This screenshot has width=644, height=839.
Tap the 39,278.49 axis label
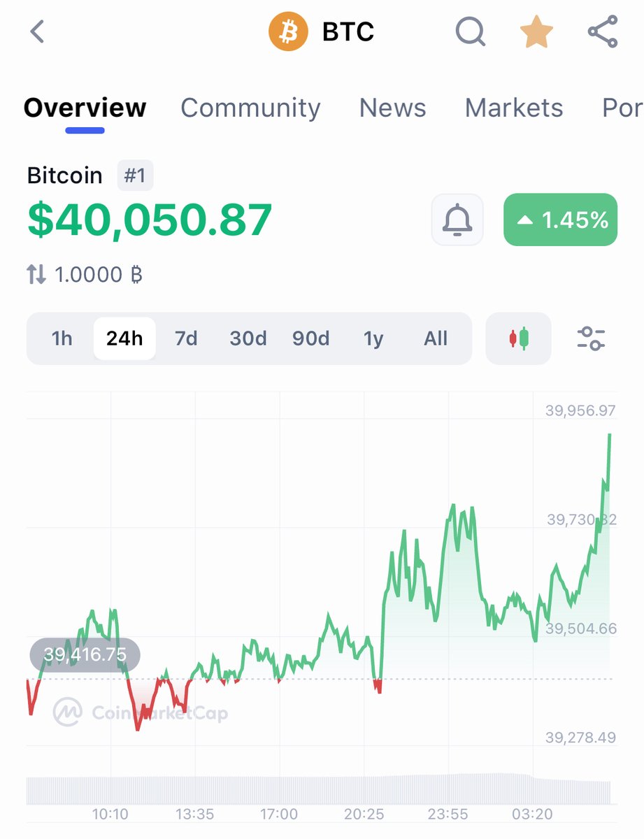coord(581,738)
